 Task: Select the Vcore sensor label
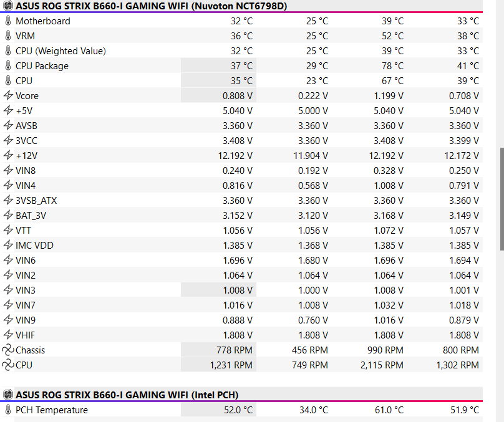pyautogui.click(x=27, y=96)
